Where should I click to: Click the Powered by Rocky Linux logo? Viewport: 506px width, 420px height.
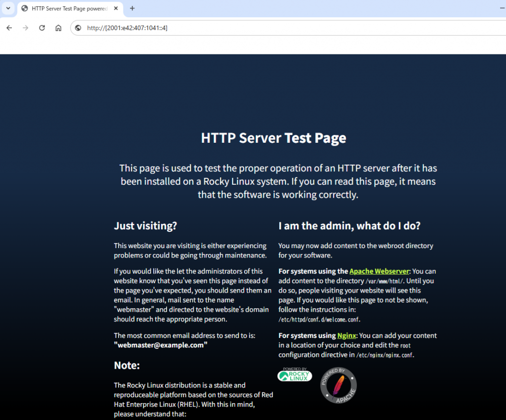(x=295, y=375)
